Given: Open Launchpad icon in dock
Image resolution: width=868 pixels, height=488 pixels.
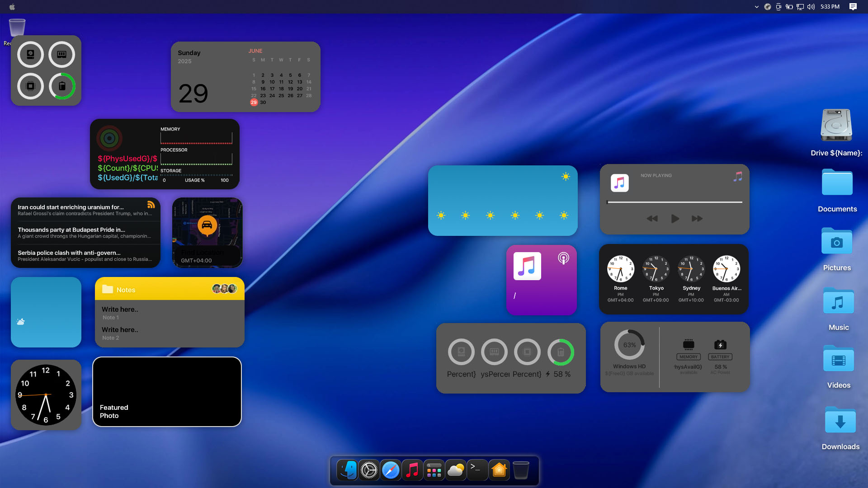Looking at the screenshot, I should coord(434,470).
